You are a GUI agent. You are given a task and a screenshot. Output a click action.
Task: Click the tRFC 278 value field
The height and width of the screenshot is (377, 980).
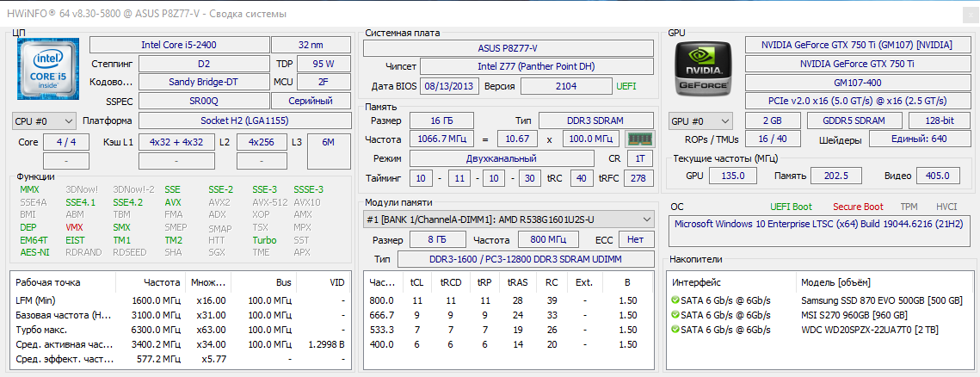(638, 178)
